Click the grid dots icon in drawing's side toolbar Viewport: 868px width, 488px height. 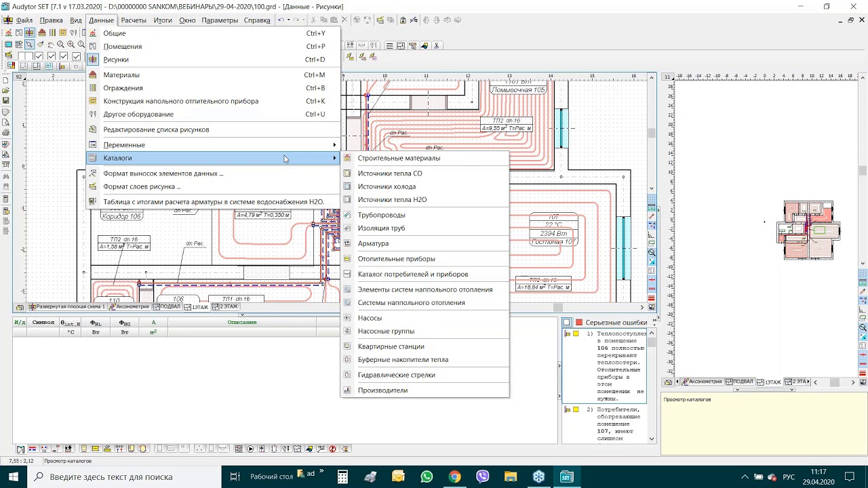[652, 199]
